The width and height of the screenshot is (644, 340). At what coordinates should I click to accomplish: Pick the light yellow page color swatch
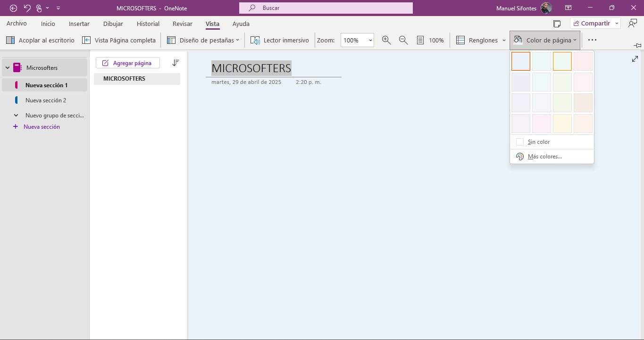pos(562,124)
